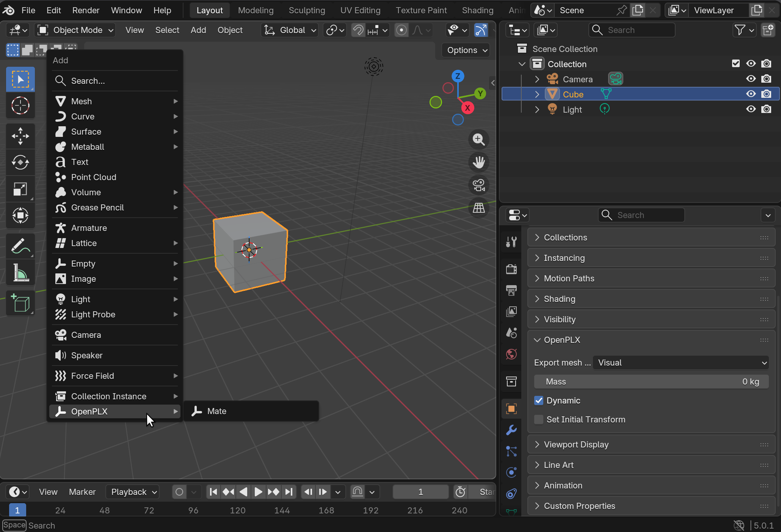The height and width of the screenshot is (532, 781).
Task: Disable Cube in renders
Action: 766,94
